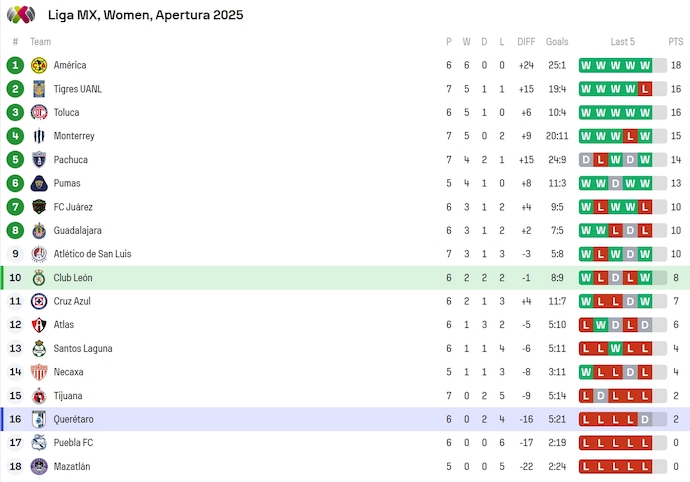The image size is (690, 482).
Task: Open the Guadalajara team page
Action: click(77, 230)
